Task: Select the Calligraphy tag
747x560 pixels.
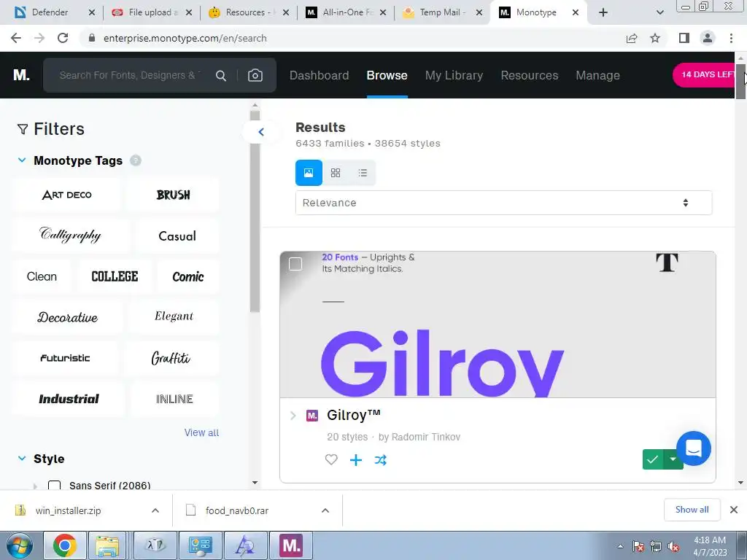Action: click(71, 236)
